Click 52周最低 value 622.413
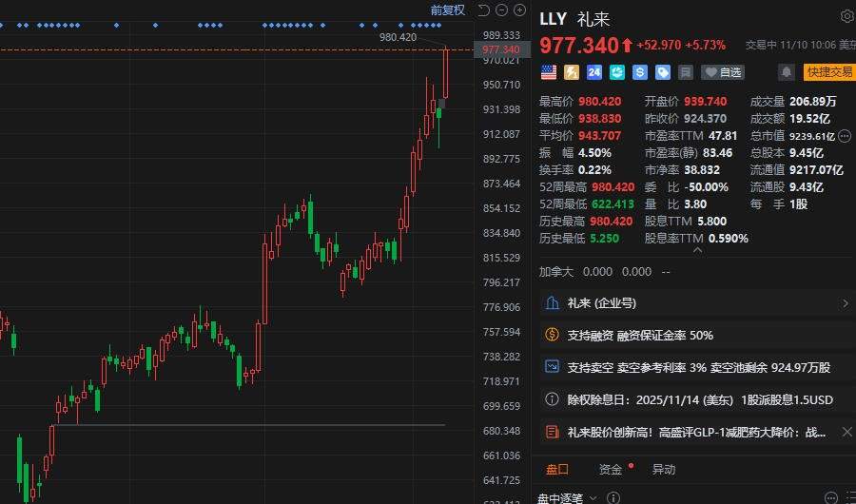856x504 pixels. pyautogui.click(x=613, y=204)
